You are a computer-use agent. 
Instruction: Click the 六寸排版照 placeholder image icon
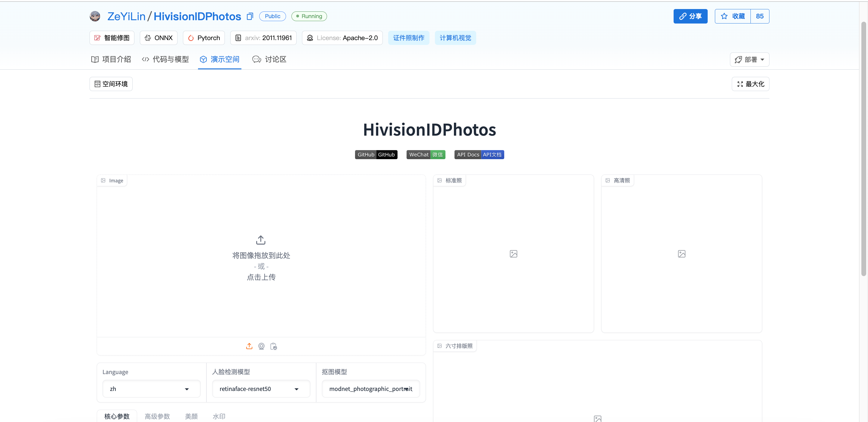point(597,419)
